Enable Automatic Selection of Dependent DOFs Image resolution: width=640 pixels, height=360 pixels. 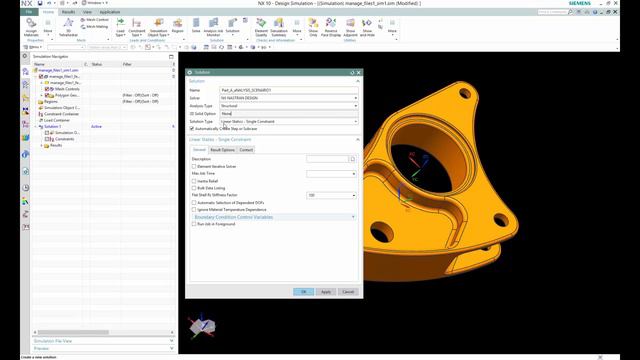point(194,202)
